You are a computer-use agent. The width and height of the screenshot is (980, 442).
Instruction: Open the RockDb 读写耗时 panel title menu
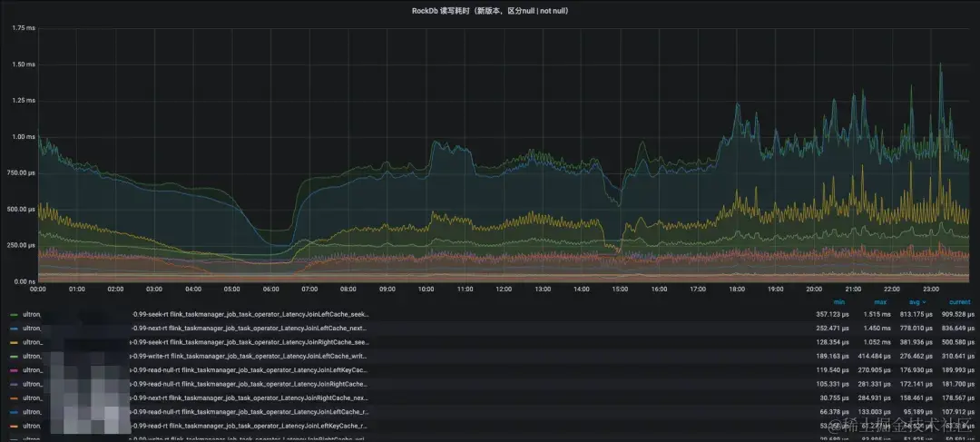[489, 11]
